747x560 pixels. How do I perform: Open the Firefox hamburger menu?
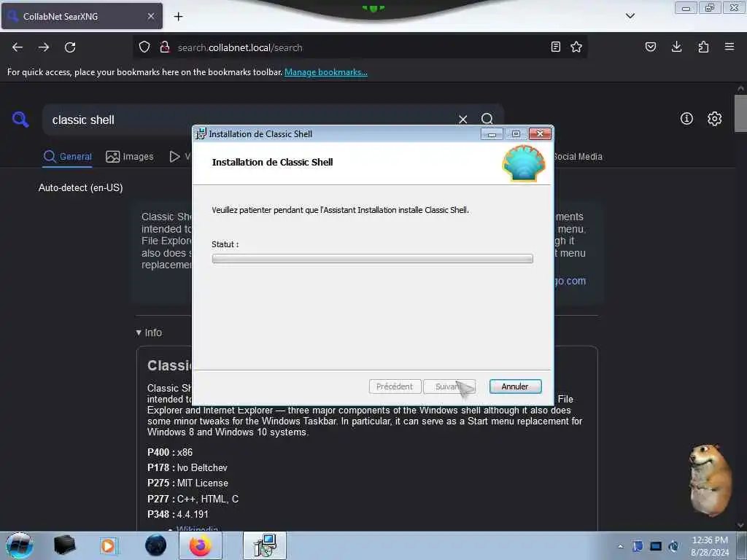click(729, 47)
